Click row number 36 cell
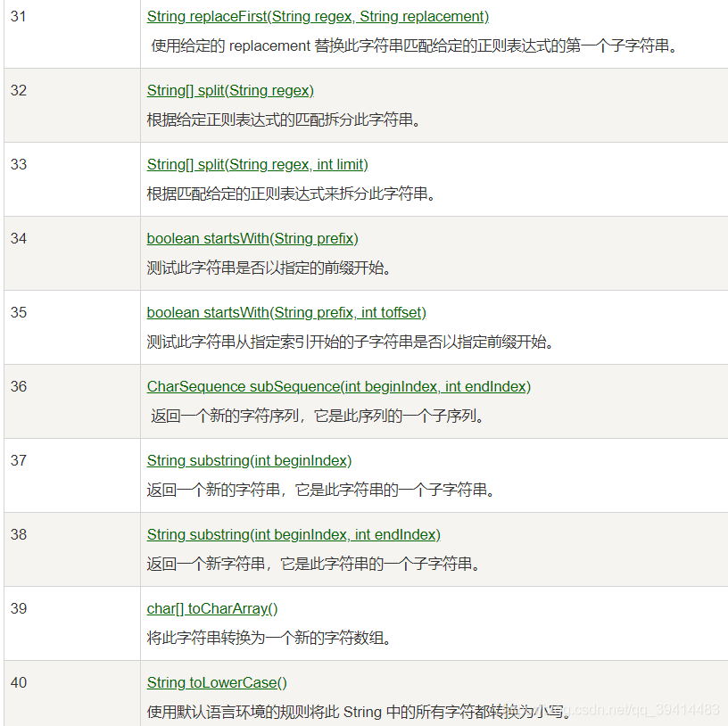The height and width of the screenshot is (726, 728). pyautogui.click(x=72, y=401)
